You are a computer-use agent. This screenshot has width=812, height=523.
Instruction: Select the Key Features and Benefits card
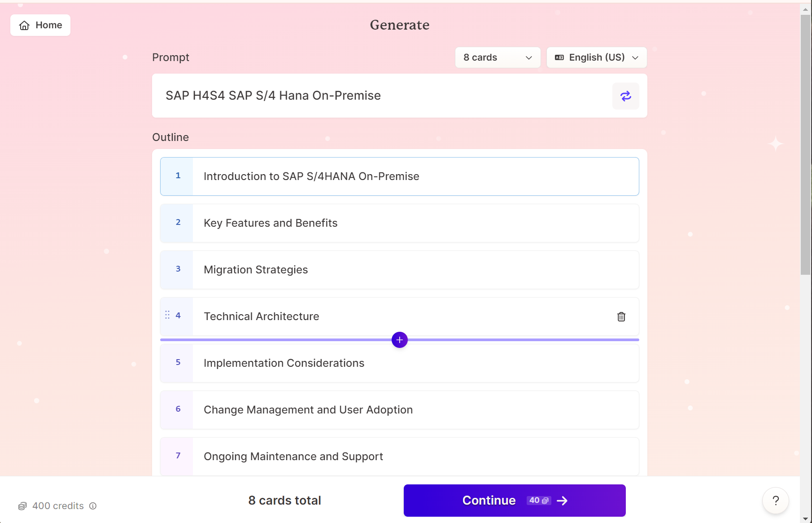coord(399,223)
